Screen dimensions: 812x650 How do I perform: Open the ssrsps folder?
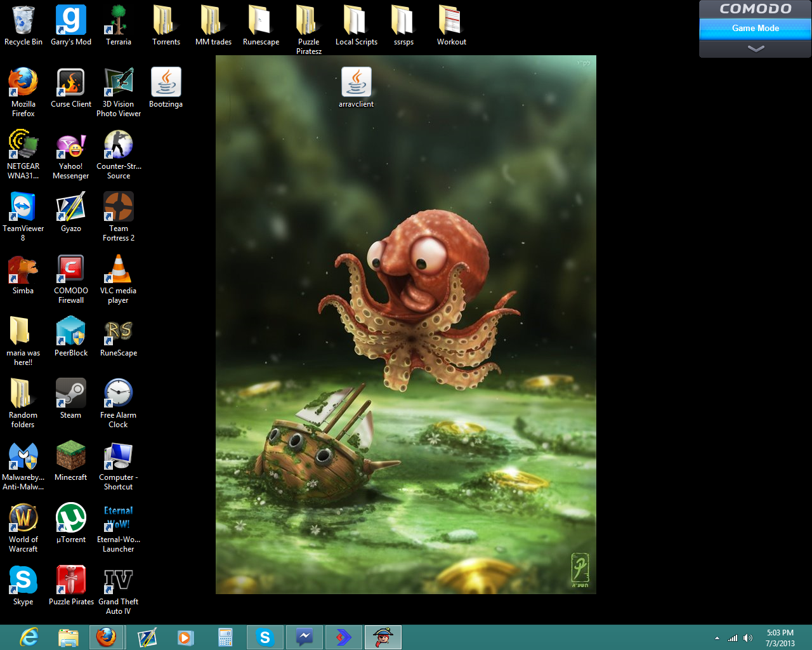click(404, 25)
